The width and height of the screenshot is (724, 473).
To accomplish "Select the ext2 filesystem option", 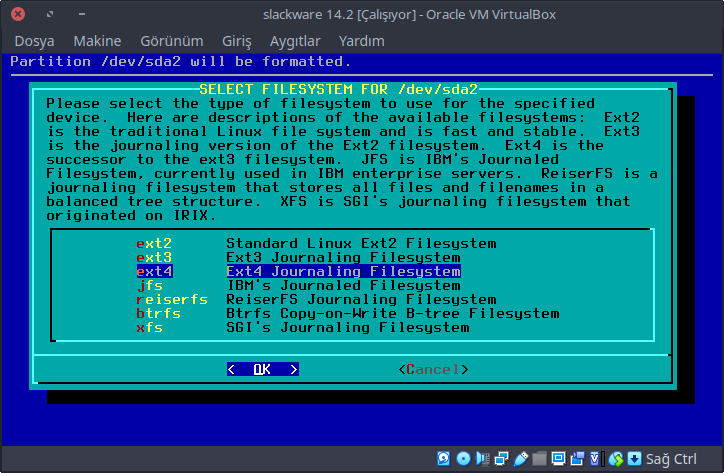I will click(154, 243).
